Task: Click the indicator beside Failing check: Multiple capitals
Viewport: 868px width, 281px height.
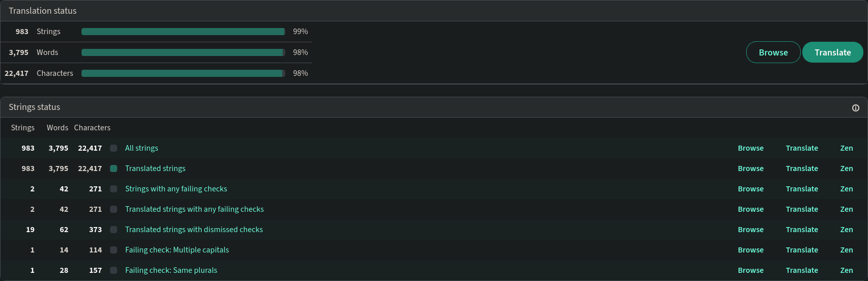Action: (x=114, y=250)
